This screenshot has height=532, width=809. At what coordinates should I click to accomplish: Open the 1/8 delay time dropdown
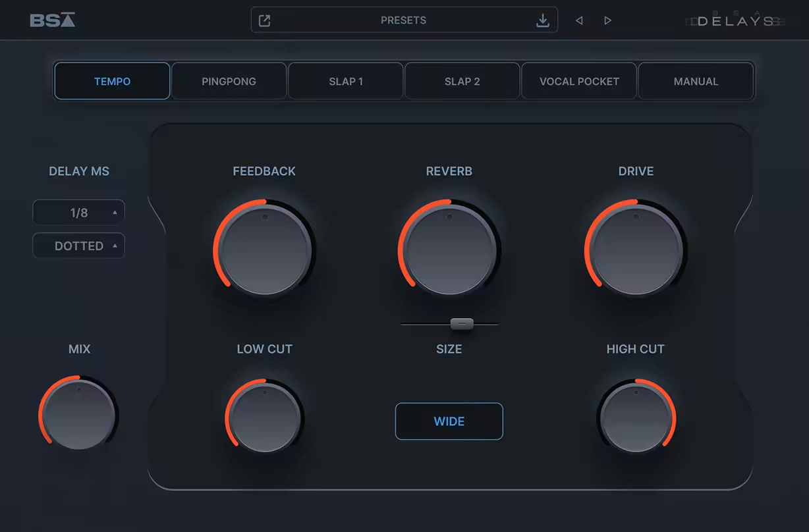point(78,213)
